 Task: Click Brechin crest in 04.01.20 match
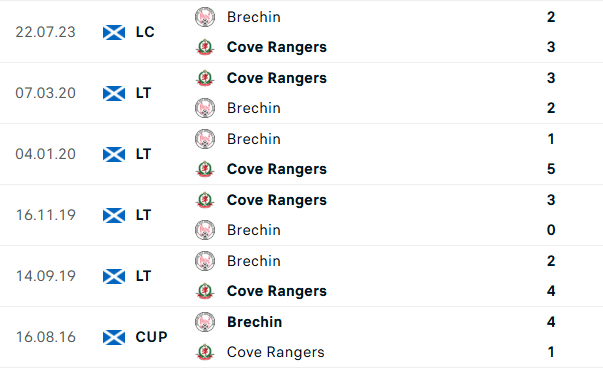pos(205,139)
